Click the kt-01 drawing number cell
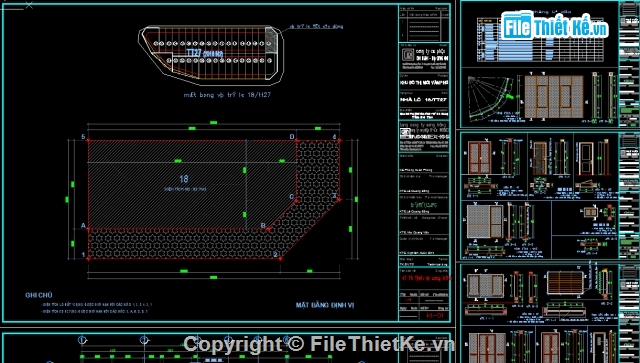This screenshot has height=363, width=640. tap(435, 315)
